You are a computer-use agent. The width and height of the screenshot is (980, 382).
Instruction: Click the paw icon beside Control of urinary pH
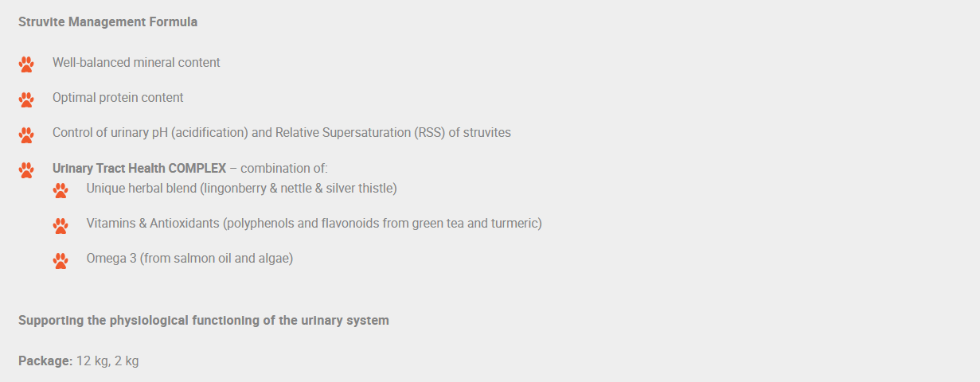[x=26, y=134]
